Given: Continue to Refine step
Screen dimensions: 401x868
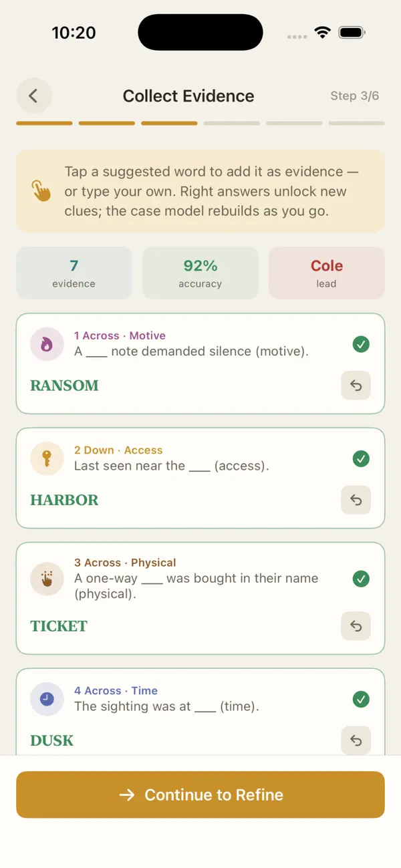Looking at the screenshot, I should (200, 794).
